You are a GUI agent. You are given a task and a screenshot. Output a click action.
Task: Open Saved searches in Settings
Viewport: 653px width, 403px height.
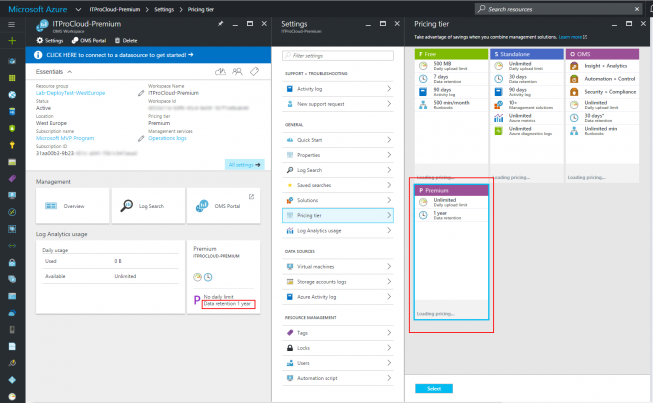338,185
